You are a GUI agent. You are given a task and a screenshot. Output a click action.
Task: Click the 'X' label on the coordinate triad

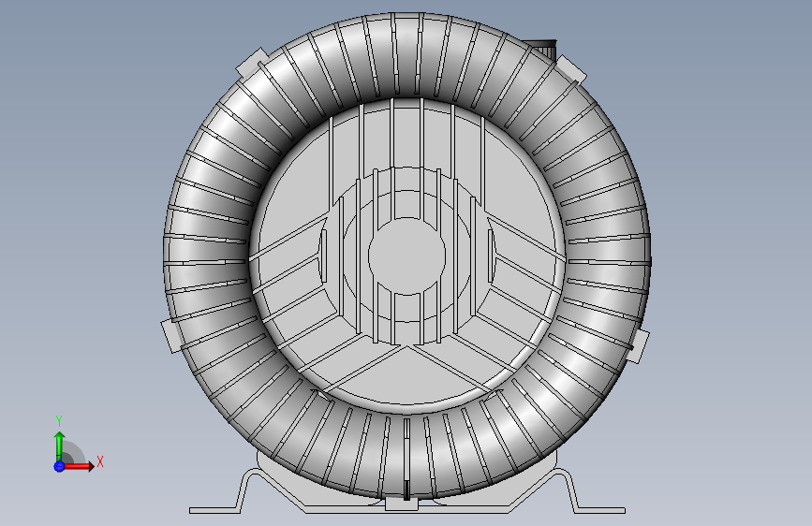pos(100,461)
